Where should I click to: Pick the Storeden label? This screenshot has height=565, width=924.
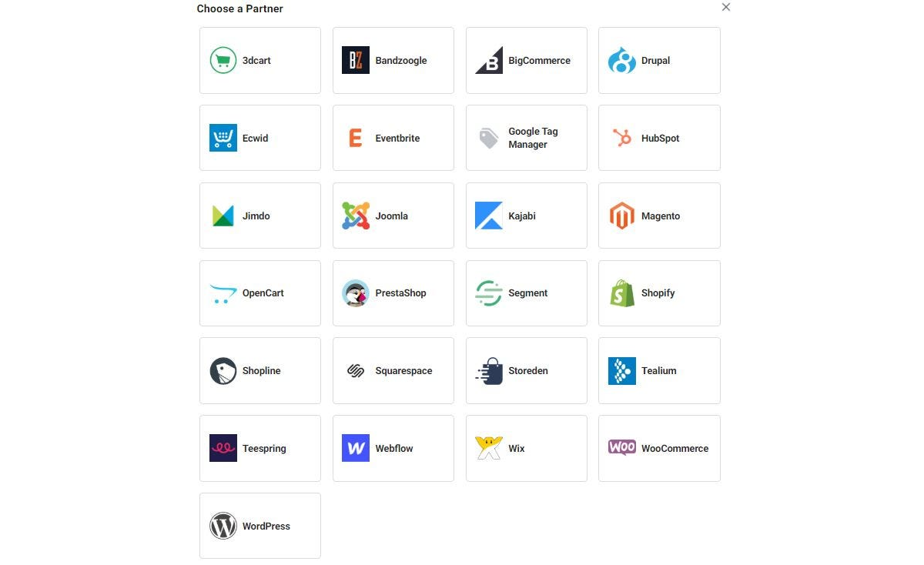(528, 371)
